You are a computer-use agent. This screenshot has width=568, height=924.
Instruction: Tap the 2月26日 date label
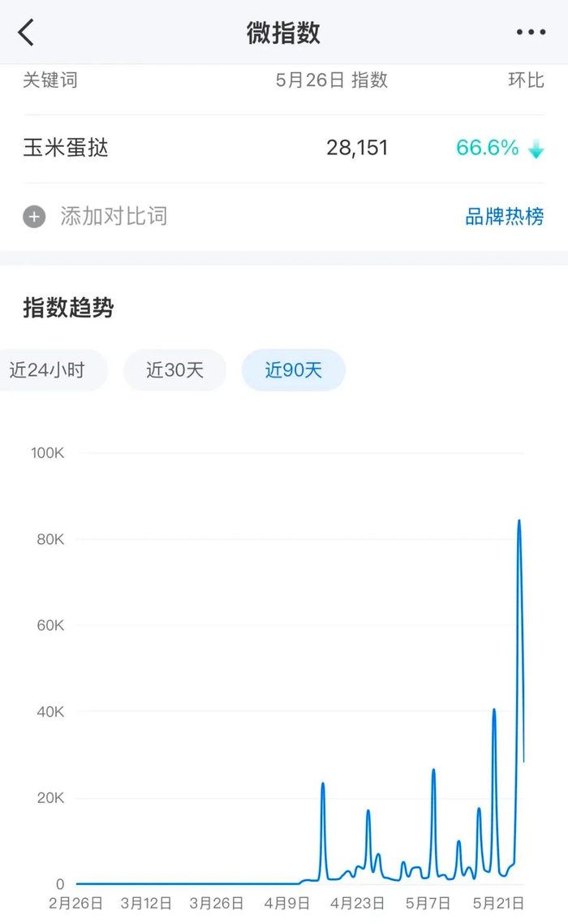click(75, 904)
